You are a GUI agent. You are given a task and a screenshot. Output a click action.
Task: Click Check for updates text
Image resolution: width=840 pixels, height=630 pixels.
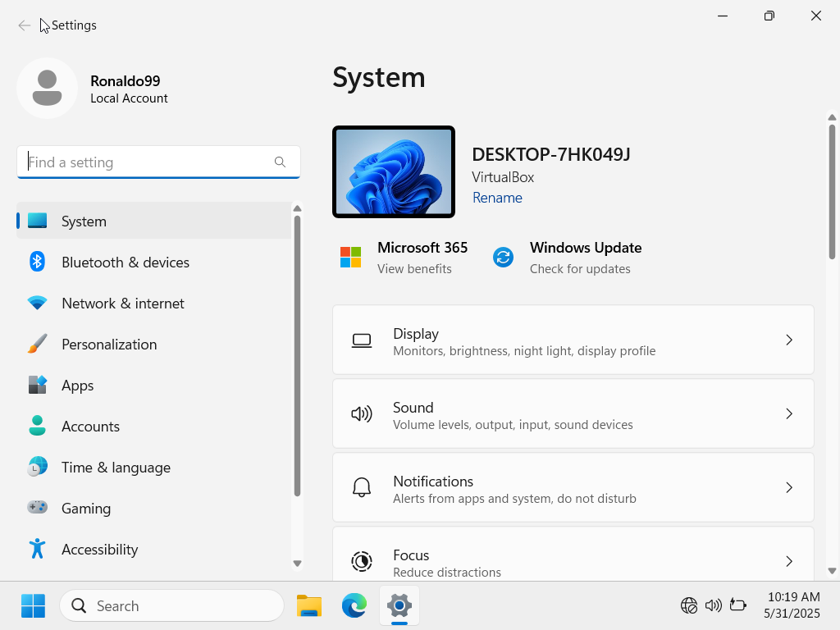pos(580,269)
